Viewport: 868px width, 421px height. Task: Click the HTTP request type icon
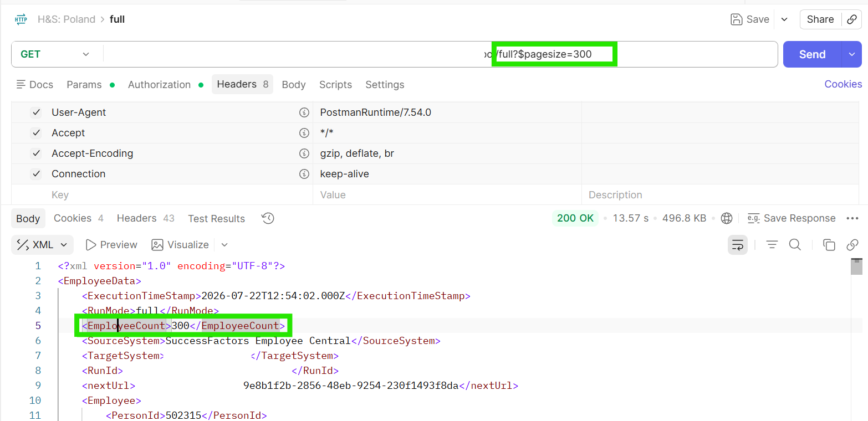tap(21, 19)
